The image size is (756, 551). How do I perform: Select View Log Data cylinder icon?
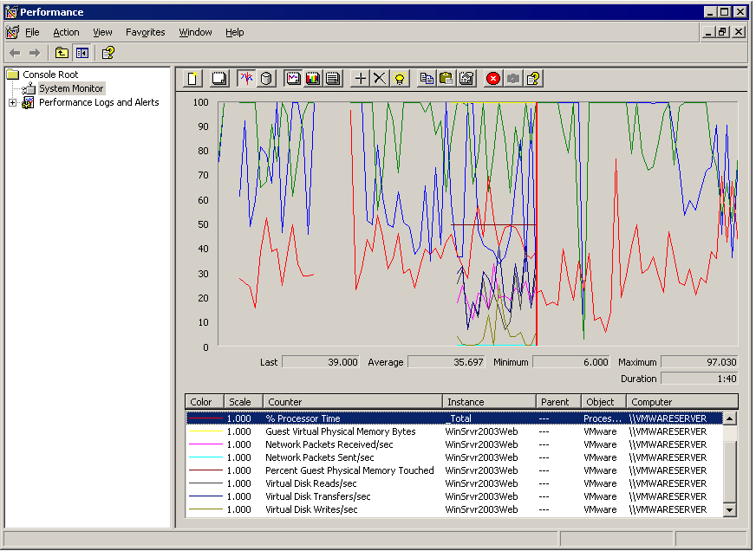(266, 79)
